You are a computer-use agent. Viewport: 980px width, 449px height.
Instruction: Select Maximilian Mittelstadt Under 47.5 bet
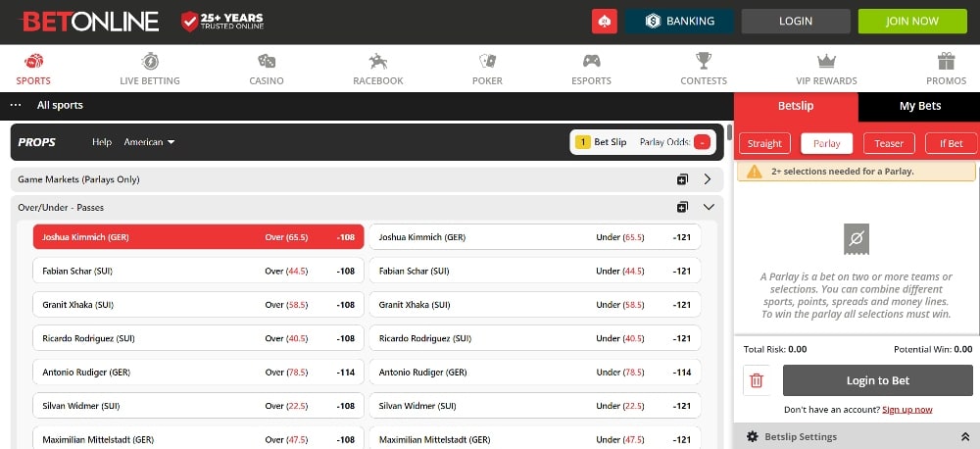[x=535, y=439]
